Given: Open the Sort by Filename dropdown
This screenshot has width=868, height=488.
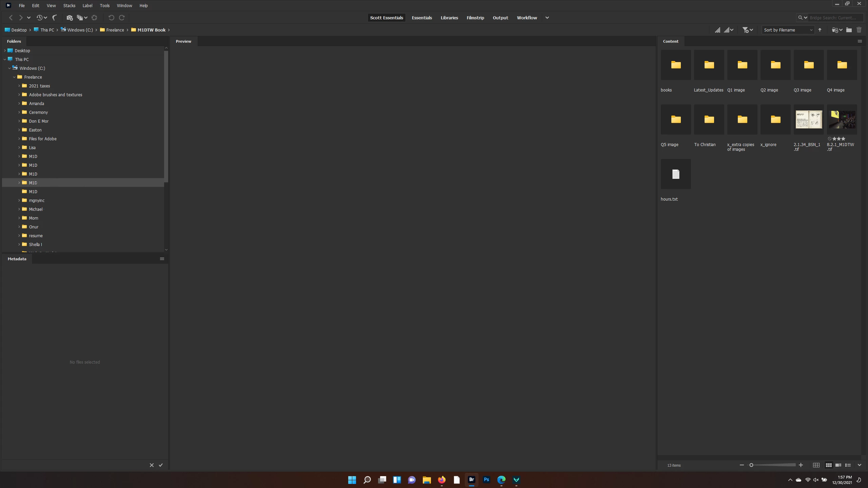Looking at the screenshot, I should (787, 30).
